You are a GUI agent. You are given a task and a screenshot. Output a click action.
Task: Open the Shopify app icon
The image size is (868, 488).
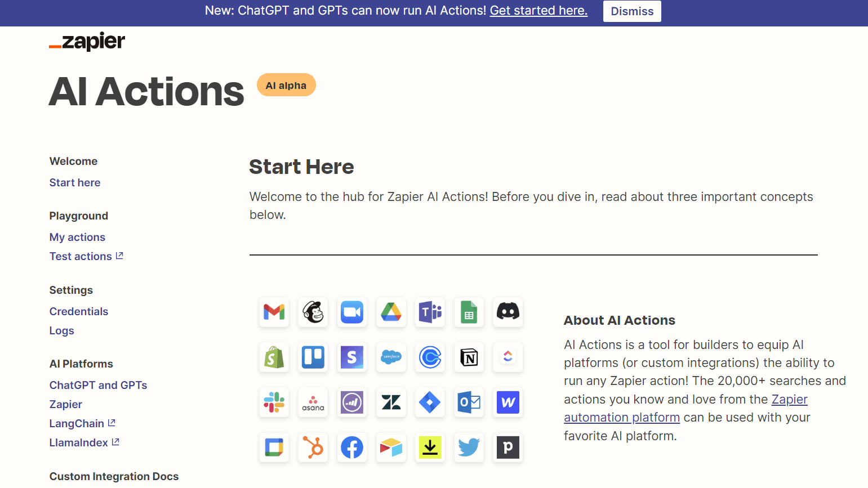tap(274, 357)
